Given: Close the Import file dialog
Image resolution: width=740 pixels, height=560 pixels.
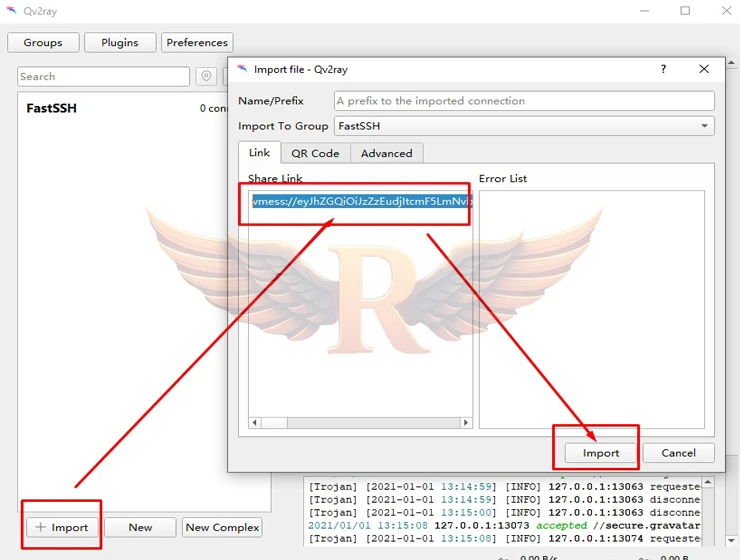Looking at the screenshot, I should 704,69.
